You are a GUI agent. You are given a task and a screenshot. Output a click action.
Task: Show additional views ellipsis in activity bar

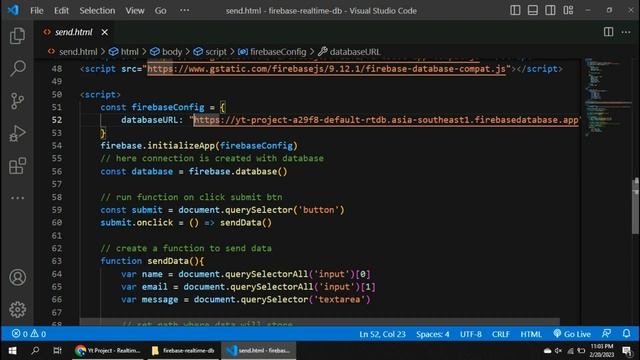(17, 198)
